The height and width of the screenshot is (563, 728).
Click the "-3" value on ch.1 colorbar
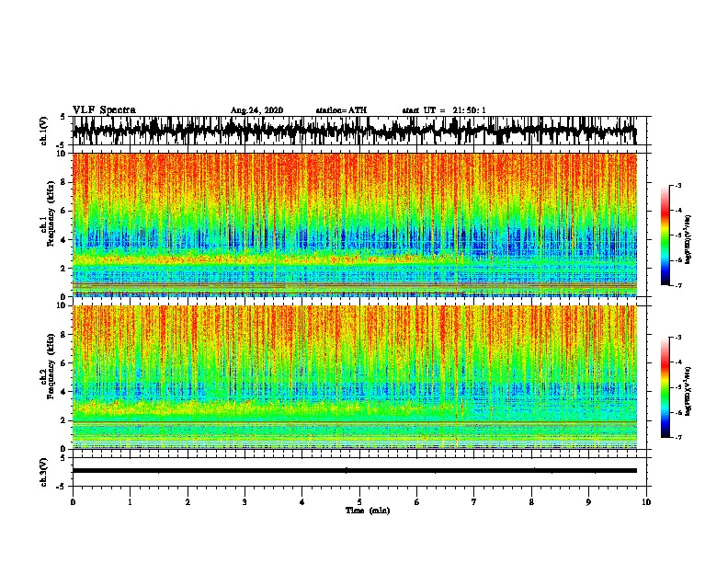[677, 185]
